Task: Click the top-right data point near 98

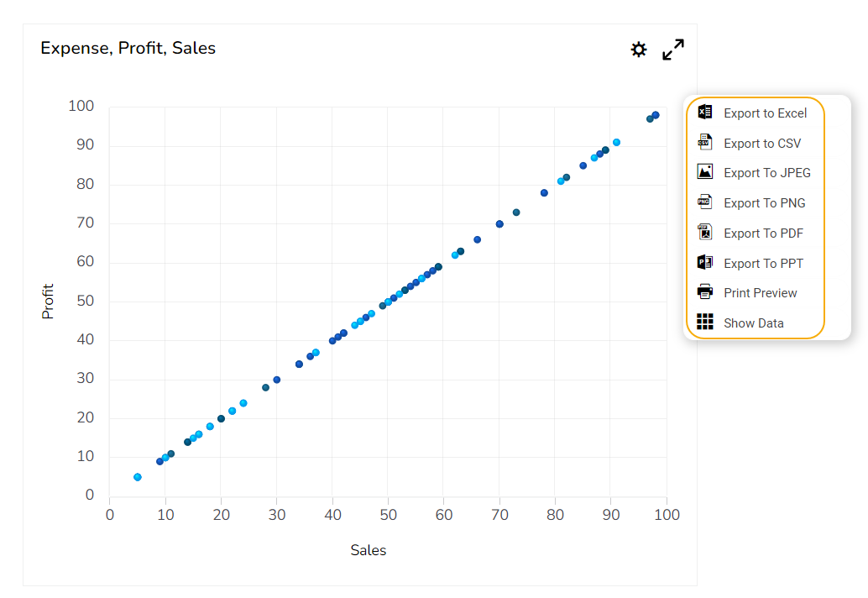Action: click(656, 115)
